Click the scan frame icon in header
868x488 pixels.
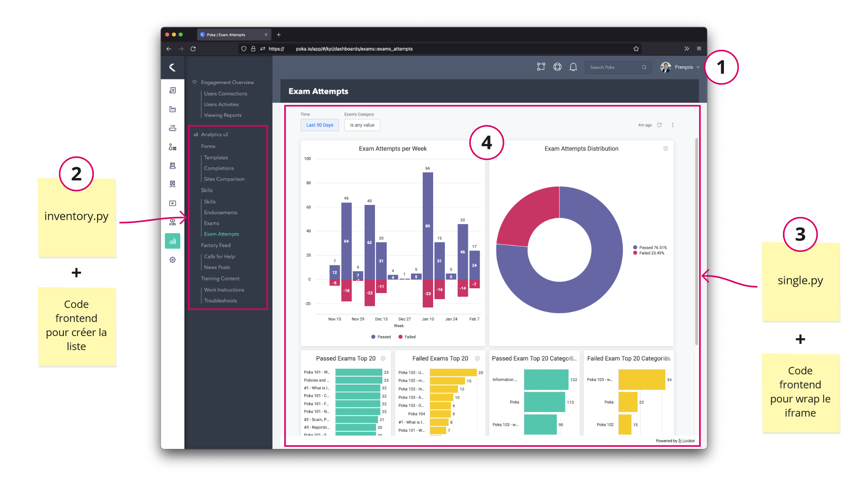541,67
